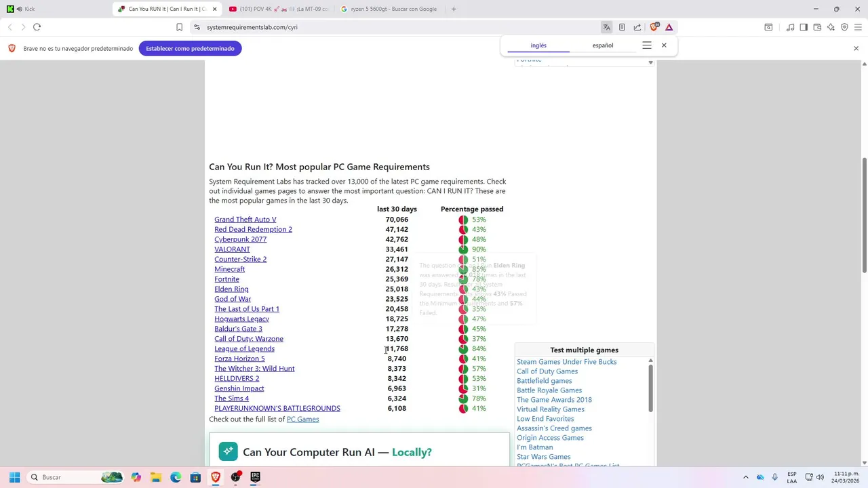Open VALORANT requirements link
The image size is (868, 488).
[x=232, y=249]
